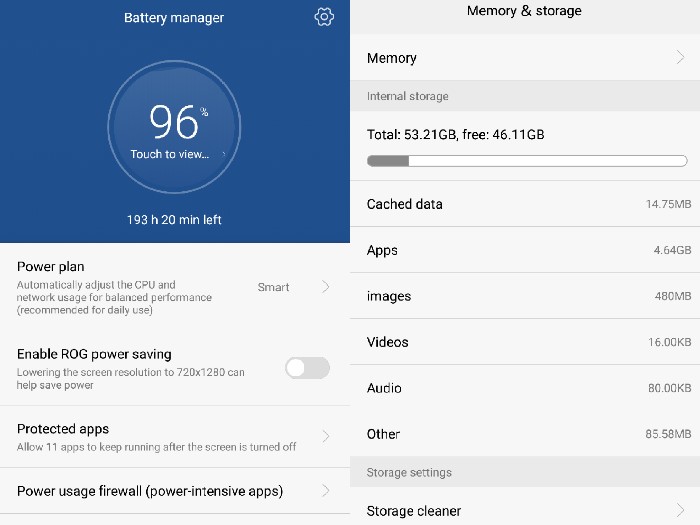
Task: Tap 'Touch to view...' text
Action: point(170,154)
